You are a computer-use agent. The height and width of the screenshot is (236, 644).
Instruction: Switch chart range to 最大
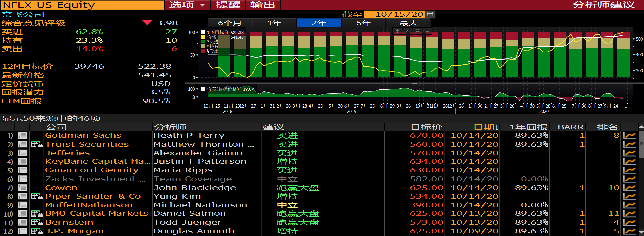coord(408,23)
